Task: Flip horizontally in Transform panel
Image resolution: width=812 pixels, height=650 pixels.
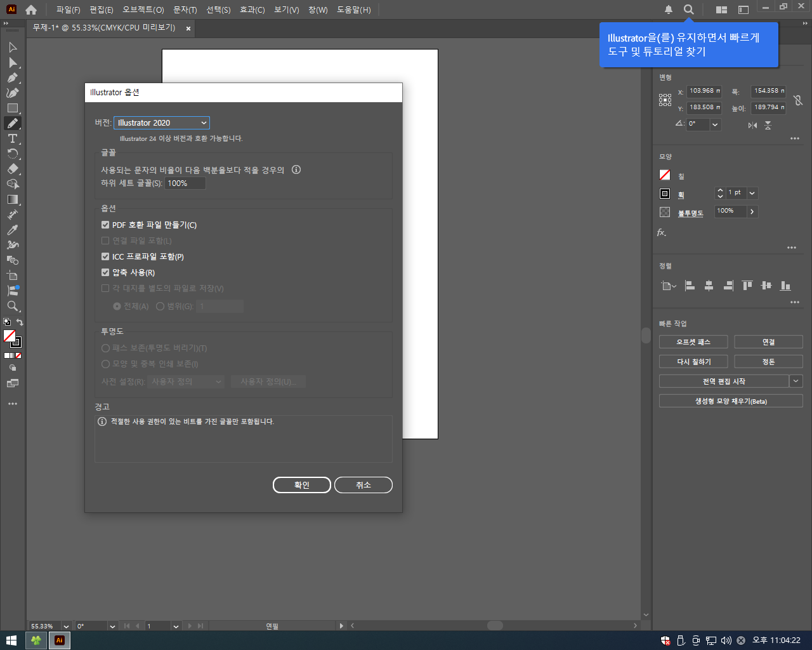Action: [752, 125]
